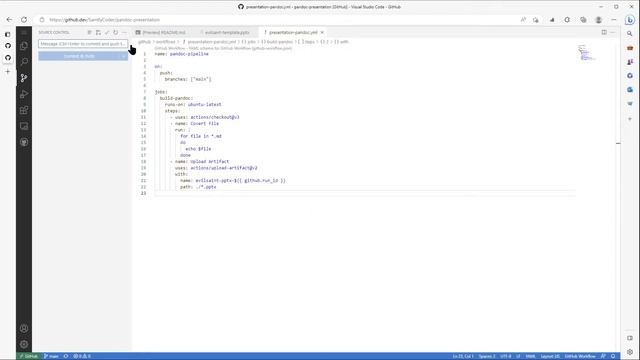This screenshot has height=360, width=640.
Task: Open browser Extensions puzzle icon
Action: [567, 20]
